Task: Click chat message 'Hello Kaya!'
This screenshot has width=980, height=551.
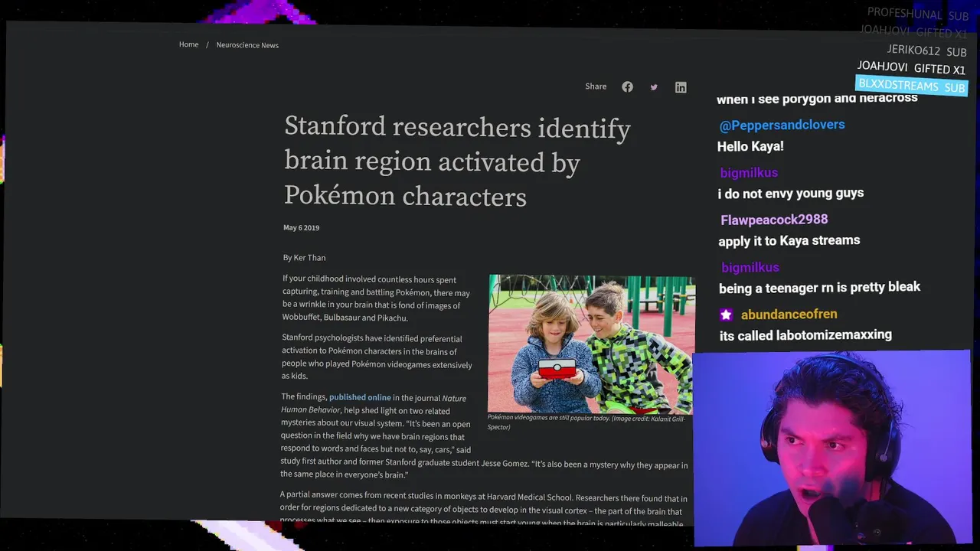Action: [x=750, y=146]
